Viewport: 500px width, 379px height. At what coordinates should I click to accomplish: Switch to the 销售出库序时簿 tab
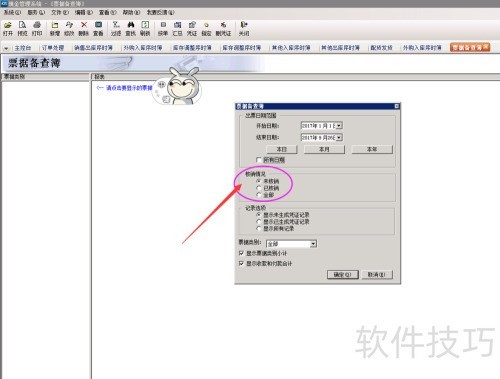point(93,48)
